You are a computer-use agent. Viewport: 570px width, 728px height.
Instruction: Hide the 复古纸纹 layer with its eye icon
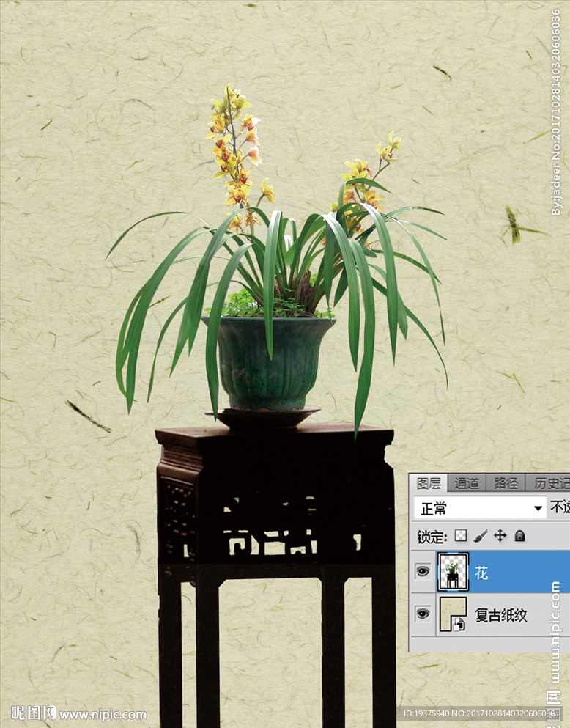pyautogui.click(x=422, y=614)
